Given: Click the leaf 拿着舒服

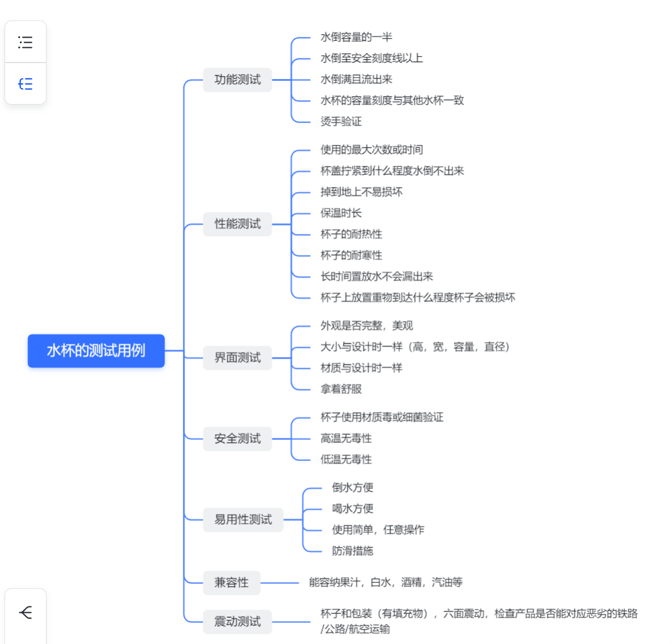Looking at the screenshot, I should (x=341, y=389).
